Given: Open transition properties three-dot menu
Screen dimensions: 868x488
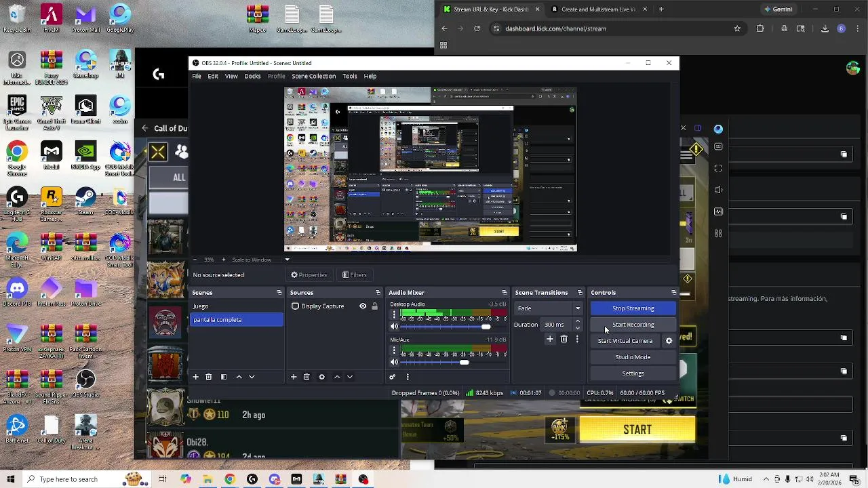Looking at the screenshot, I should [x=577, y=339].
